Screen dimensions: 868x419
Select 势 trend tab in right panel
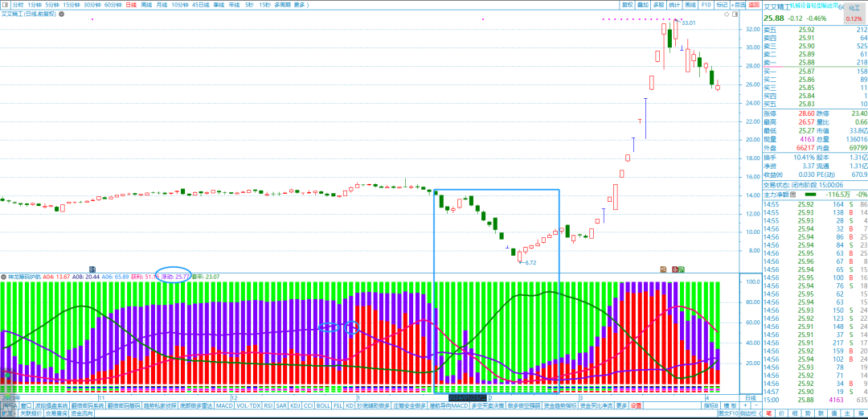[x=808, y=413]
